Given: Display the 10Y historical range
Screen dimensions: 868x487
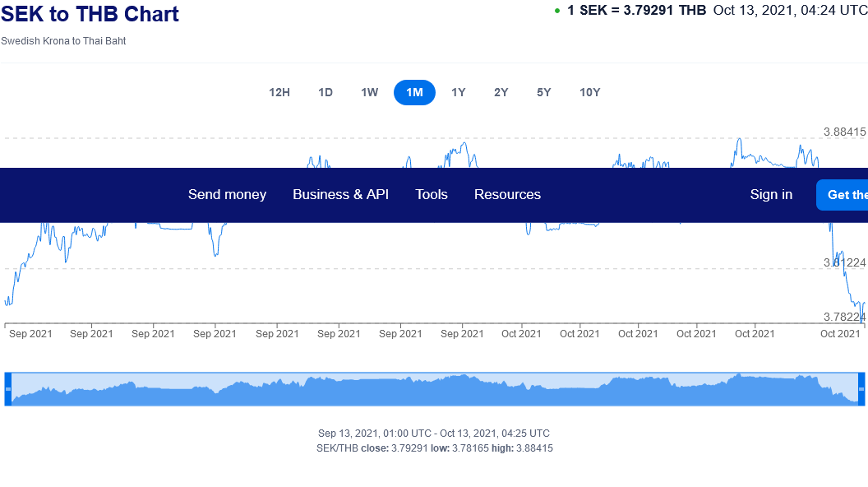Looking at the screenshot, I should click(590, 92).
